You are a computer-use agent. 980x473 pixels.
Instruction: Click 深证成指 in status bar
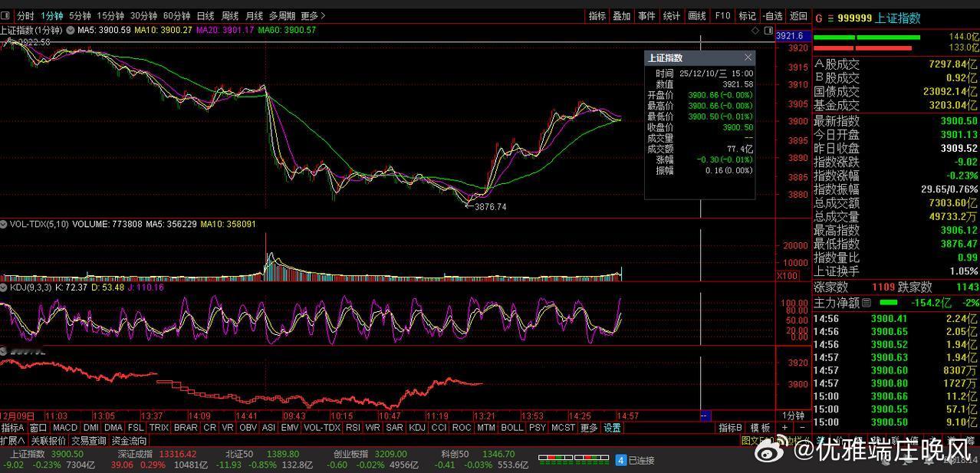pyautogui.click(x=136, y=454)
